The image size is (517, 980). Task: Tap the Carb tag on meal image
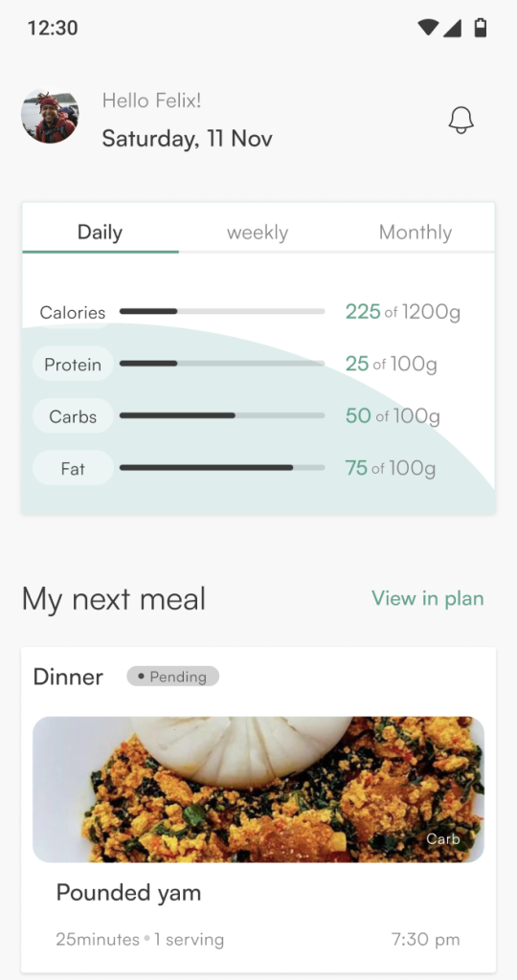[443, 838]
